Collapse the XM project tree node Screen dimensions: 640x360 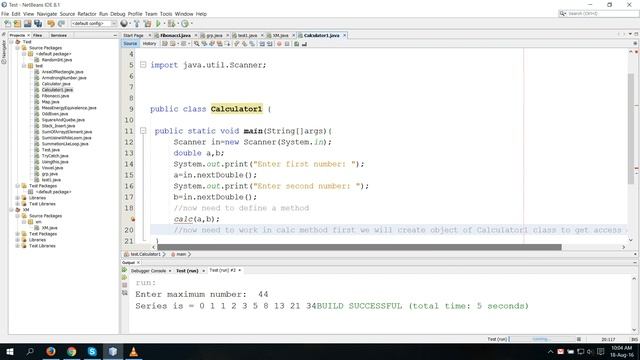pos(11,210)
